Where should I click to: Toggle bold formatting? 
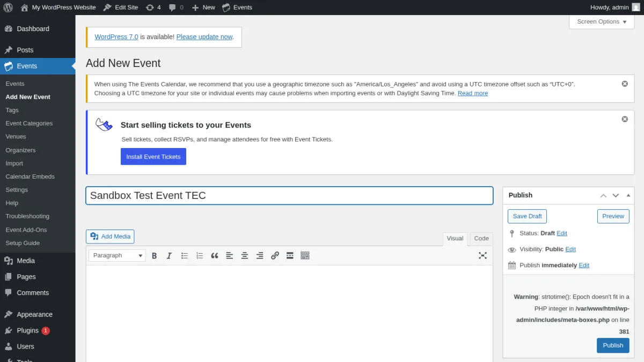155,256
